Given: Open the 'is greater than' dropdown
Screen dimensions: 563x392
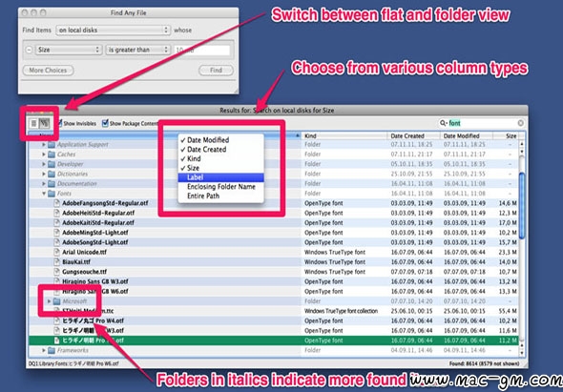Looking at the screenshot, I should [x=137, y=50].
